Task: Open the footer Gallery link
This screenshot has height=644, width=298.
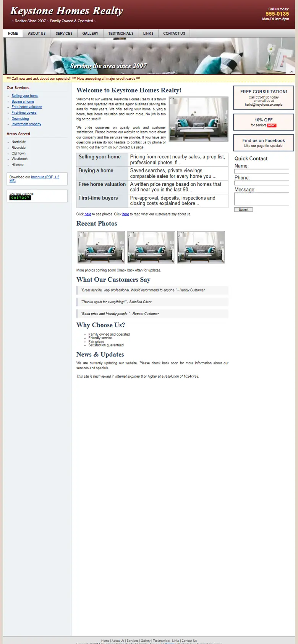Action: [x=146, y=641]
